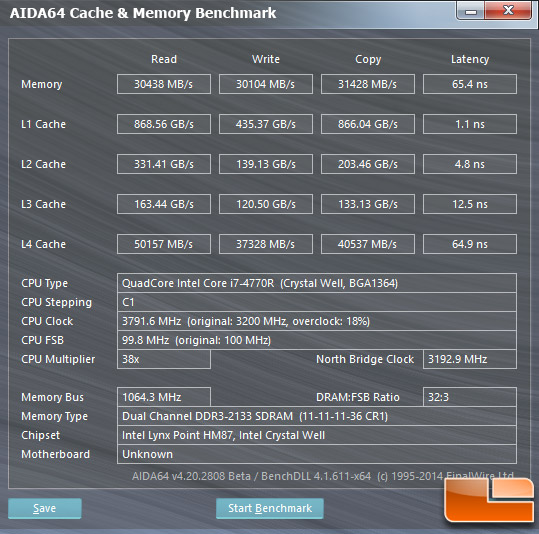This screenshot has width=539, height=534.
Task: Select the CPU Clock 3791.6 MHz field
Action: 317,321
